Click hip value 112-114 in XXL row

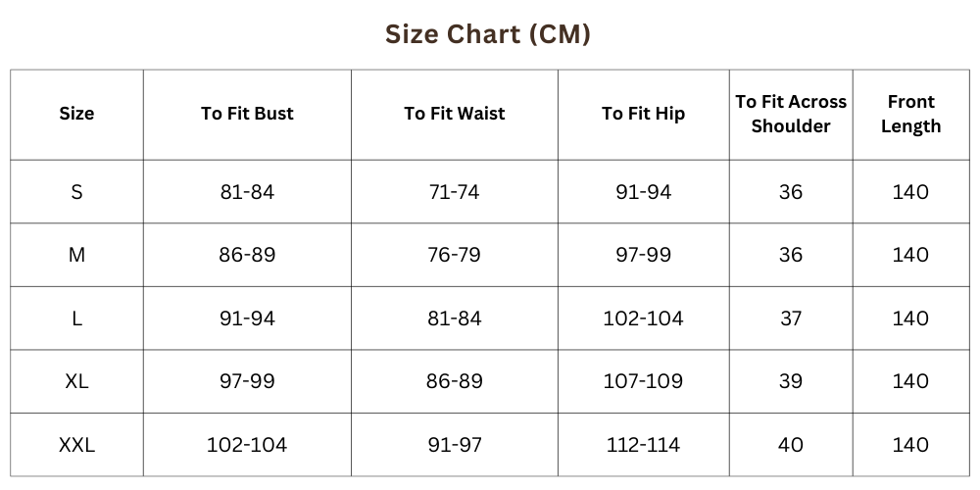tap(643, 445)
